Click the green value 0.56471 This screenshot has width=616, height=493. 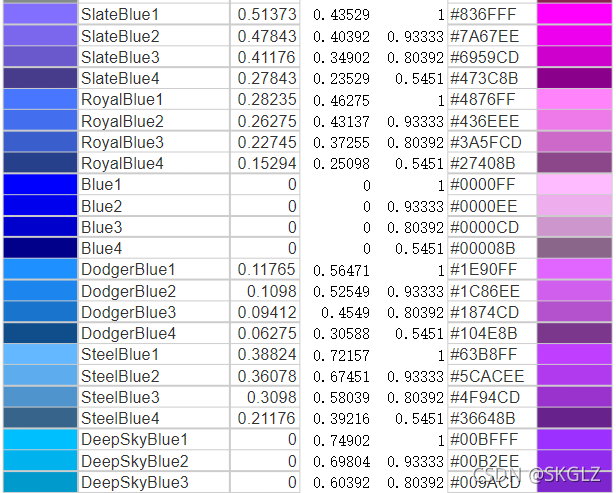tap(341, 271)
